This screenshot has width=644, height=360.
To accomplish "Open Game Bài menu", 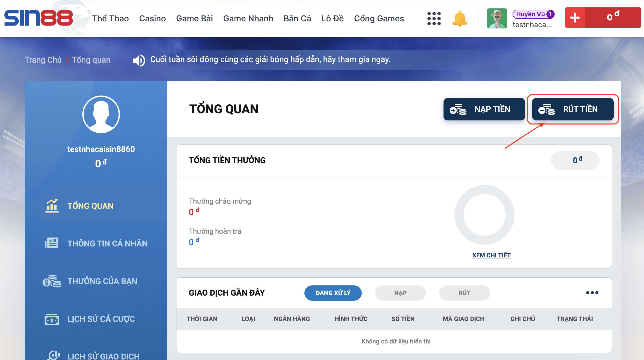I will tap(194, 19).
